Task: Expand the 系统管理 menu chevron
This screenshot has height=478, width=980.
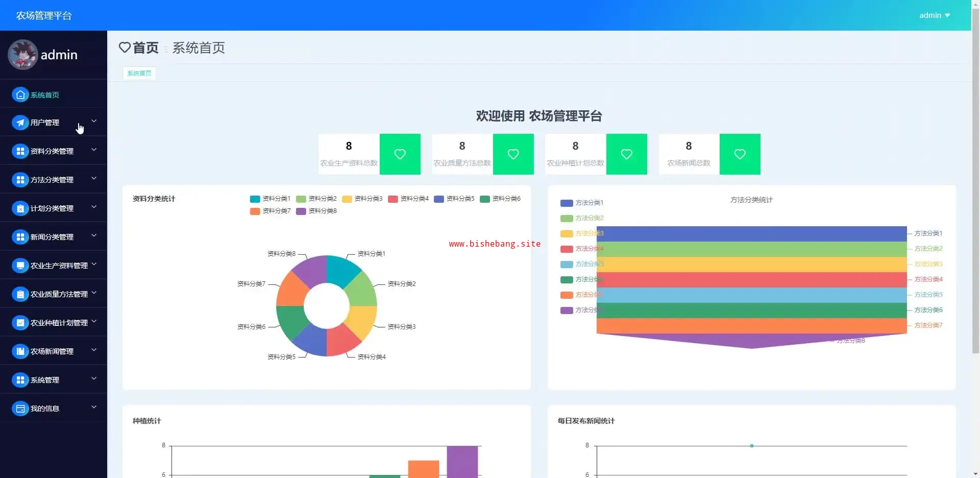Action: click(94, 379)
